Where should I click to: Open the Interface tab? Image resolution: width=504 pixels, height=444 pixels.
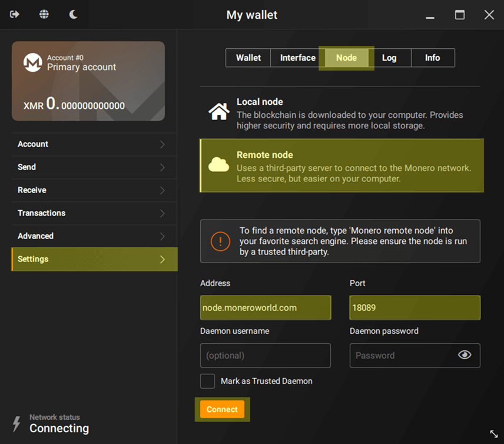click(x=297, y=58)
